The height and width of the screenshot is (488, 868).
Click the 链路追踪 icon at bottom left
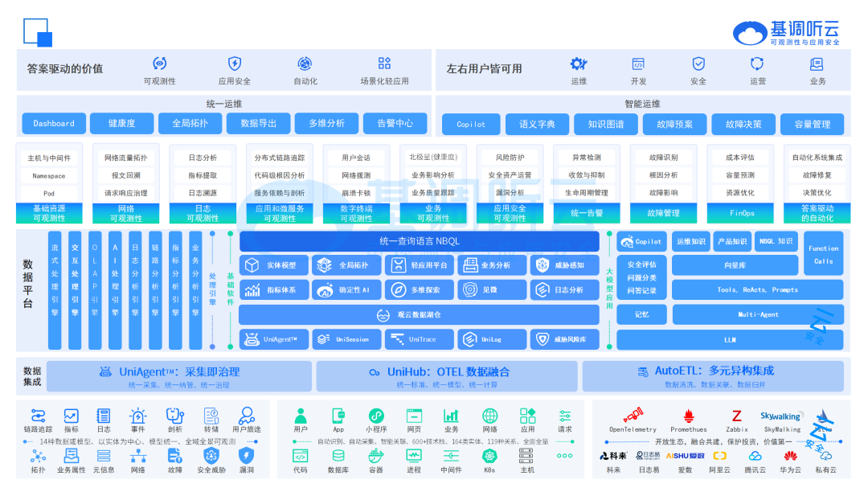click(38, 416)
